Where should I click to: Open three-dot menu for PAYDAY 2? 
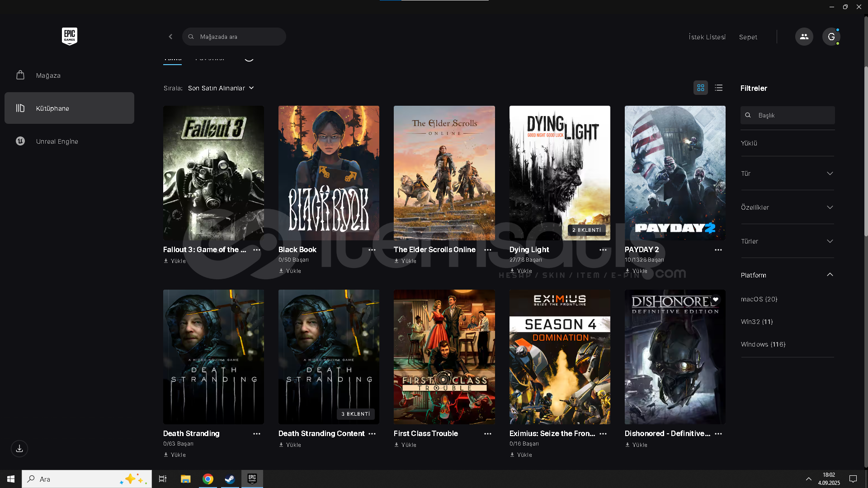[x=718, y=250]
